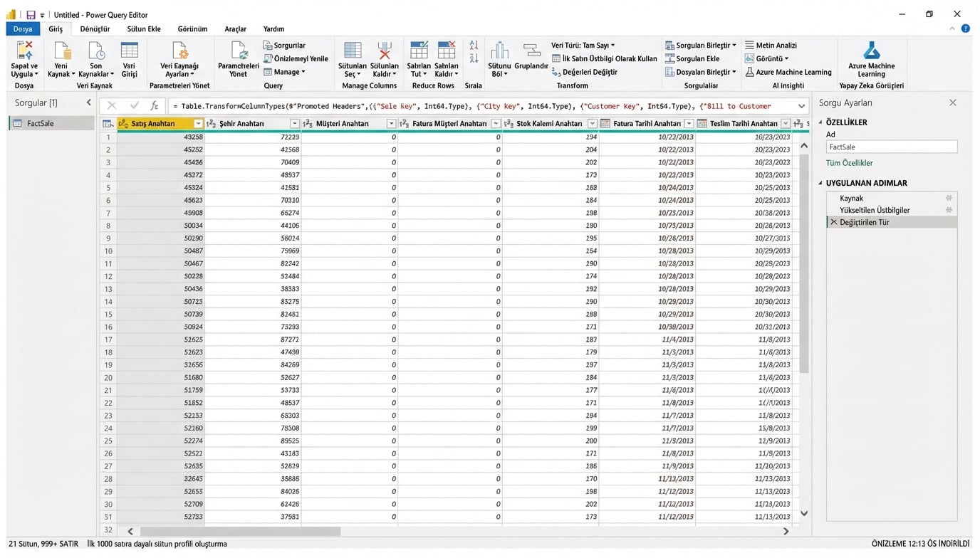Click Görüntü button in AI group

[x=767, y=58]
